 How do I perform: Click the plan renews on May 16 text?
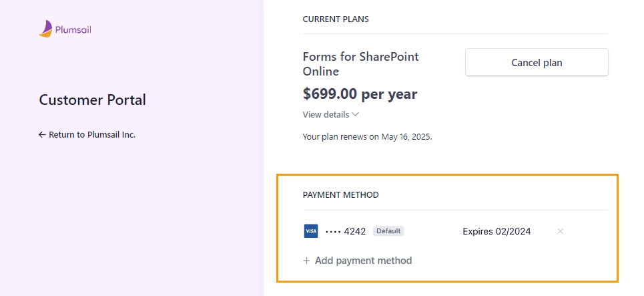tap(367, 137)
